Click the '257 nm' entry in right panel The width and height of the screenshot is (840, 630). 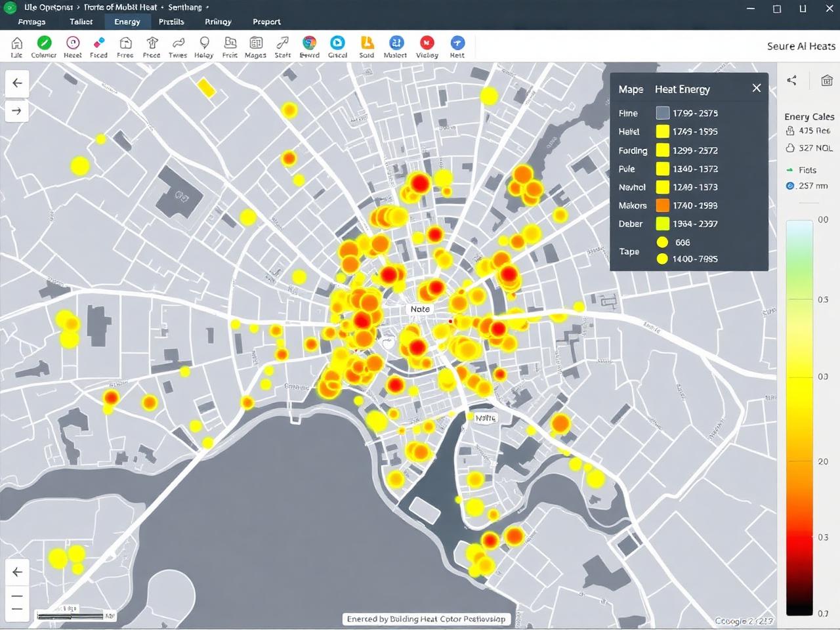[807, 186]
